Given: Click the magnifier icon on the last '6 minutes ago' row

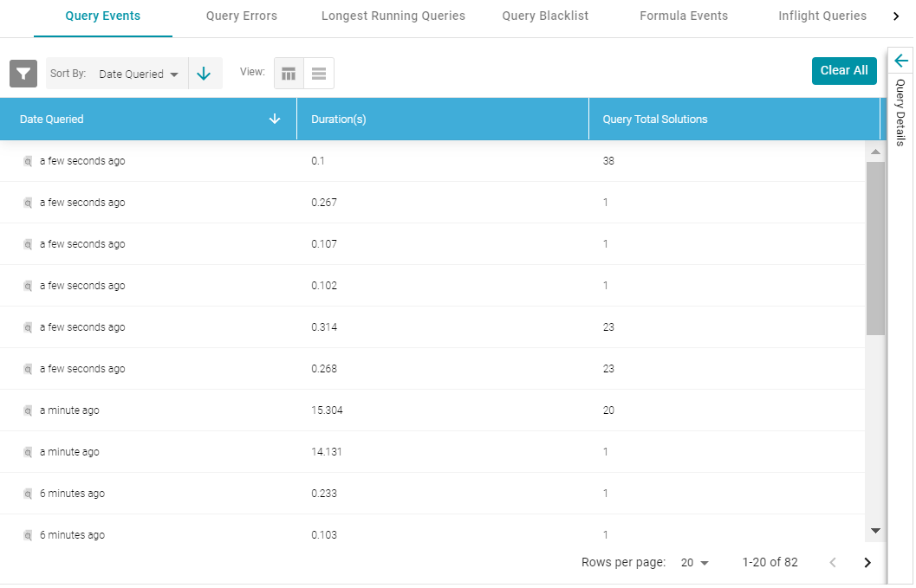Looking at the screenshot, I should [25, 534].
